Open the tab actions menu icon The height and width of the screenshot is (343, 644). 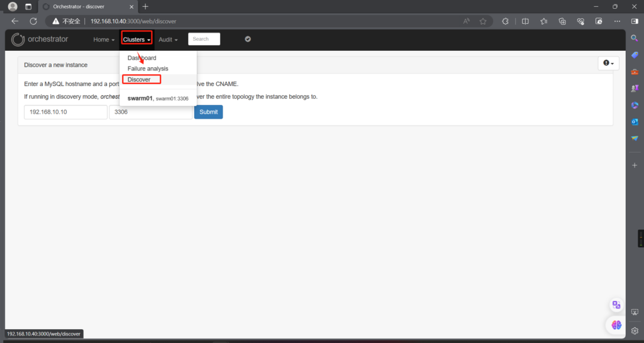28,6
